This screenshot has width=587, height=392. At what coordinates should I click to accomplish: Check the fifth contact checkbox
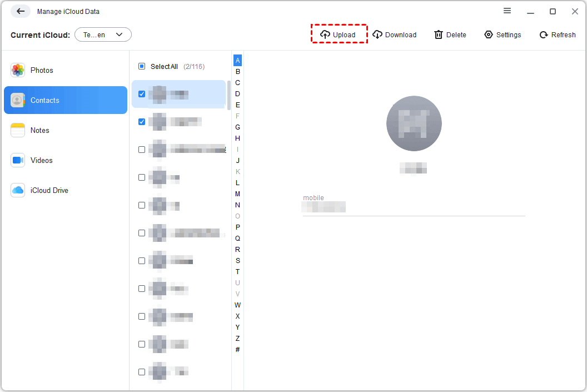tap(142, 205)
